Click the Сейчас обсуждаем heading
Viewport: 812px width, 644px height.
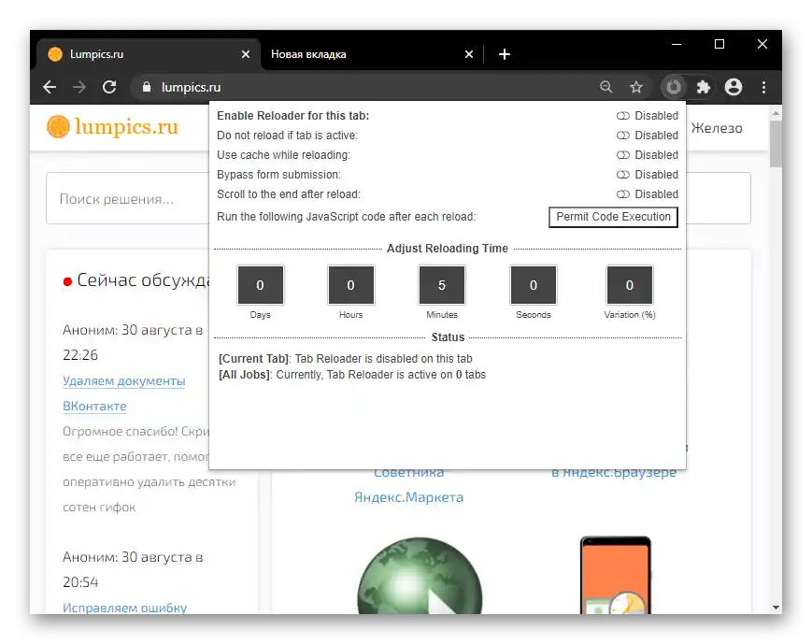click(143, 279)
